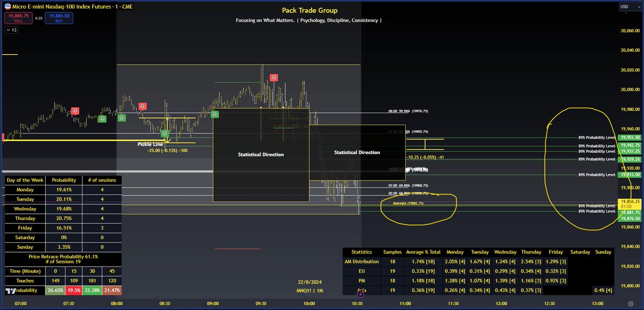The width and height of the screenshot is (644, 310).
Task: Click the Midnight (19882.75) level label
Action: [408, 204]
